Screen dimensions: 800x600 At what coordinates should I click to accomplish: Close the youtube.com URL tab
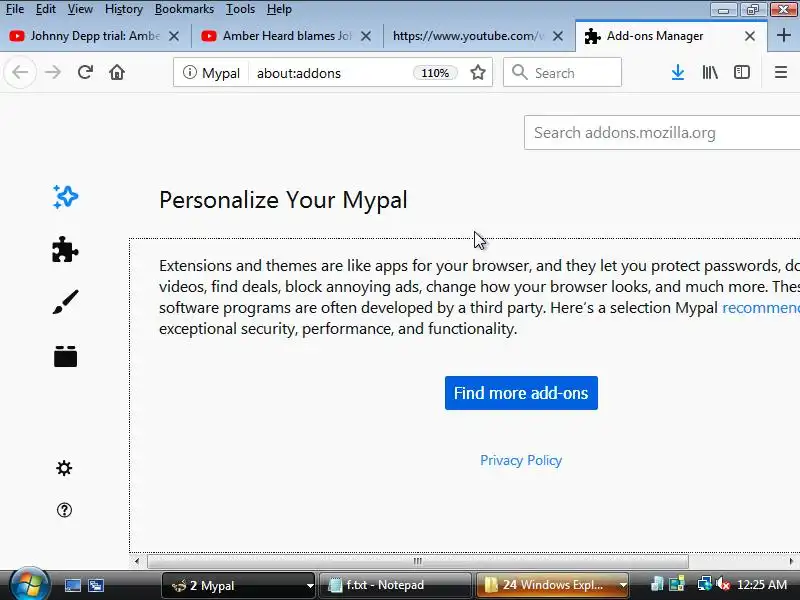pos(558,36)
